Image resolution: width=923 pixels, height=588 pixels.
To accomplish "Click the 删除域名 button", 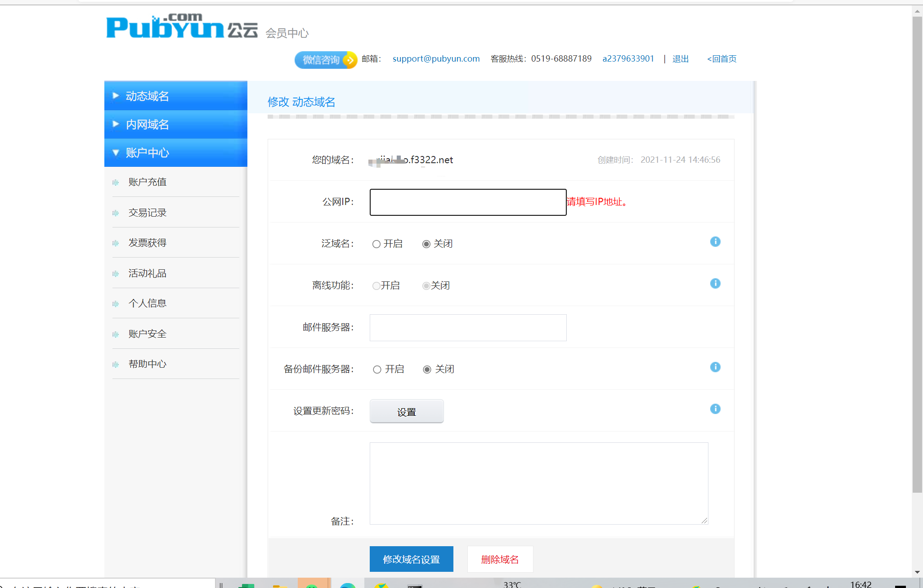I will [x=500, y=559].
